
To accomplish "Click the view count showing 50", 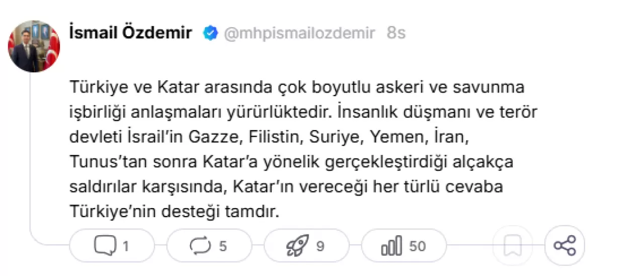I will pos(418,246).
